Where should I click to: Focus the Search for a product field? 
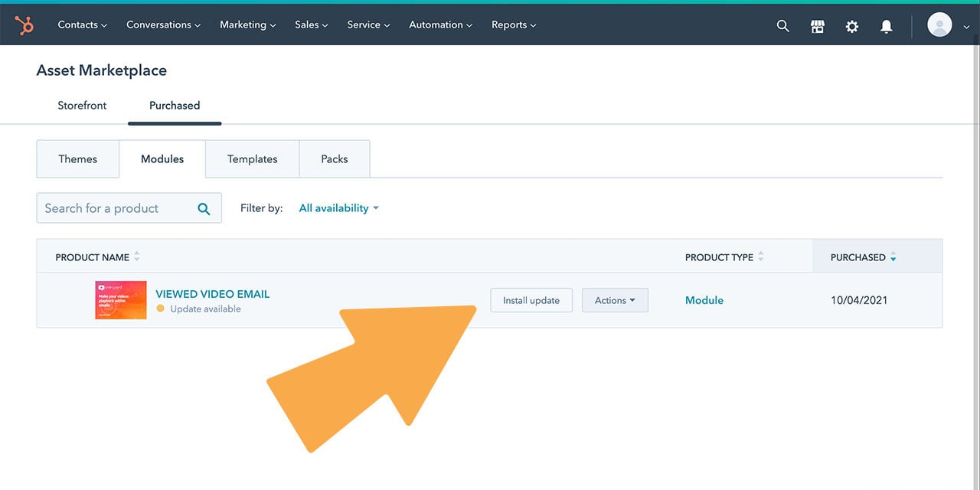click(x=129, y=208)
